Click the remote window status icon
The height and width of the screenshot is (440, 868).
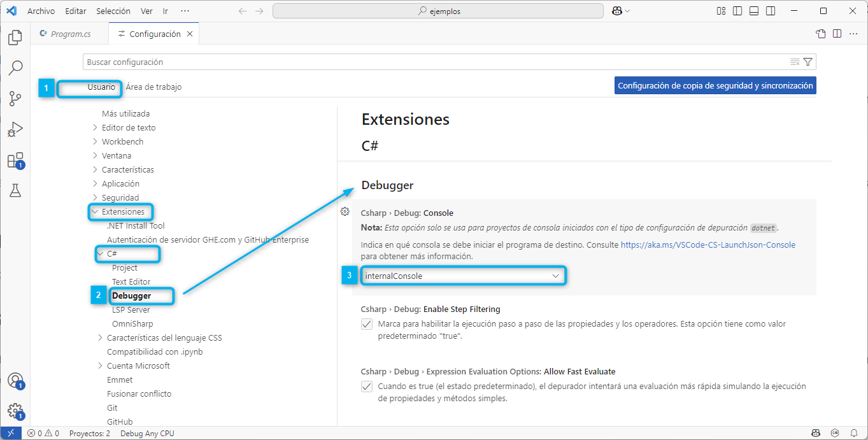11,433
